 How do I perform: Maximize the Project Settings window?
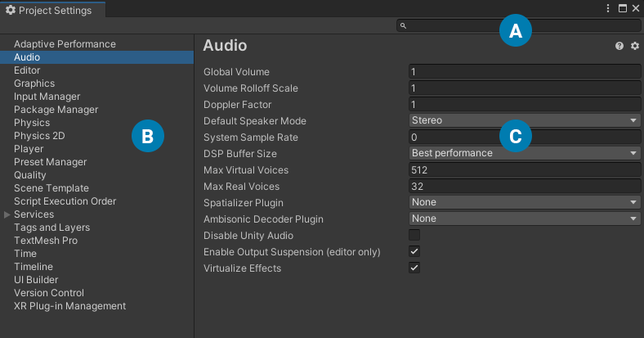[x=622, y=8]
